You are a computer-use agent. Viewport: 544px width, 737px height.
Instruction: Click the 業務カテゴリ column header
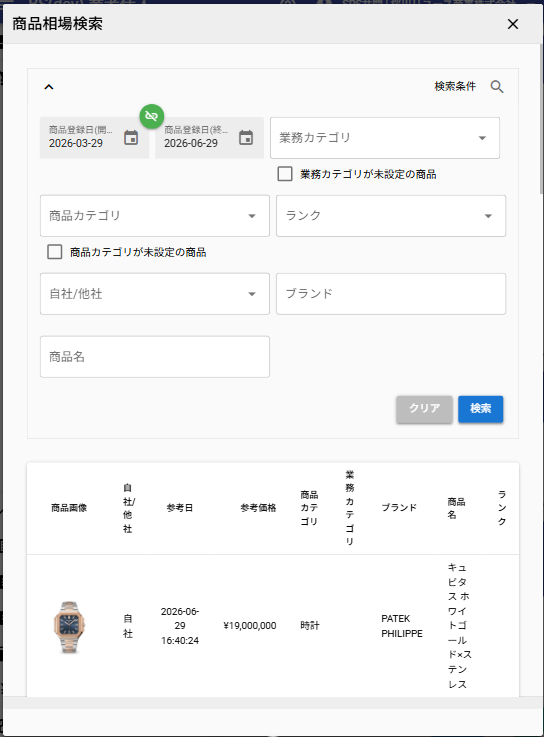pyautogui.click(x=349, y=508)
